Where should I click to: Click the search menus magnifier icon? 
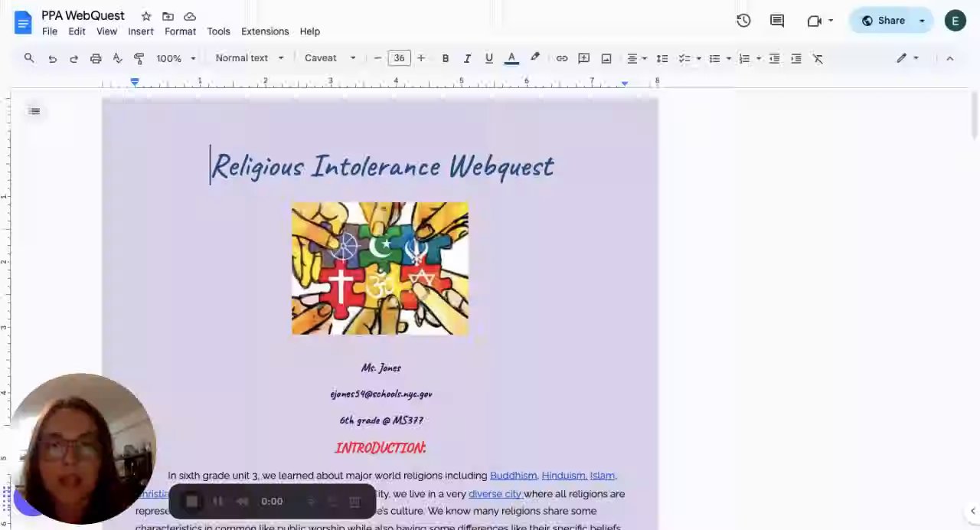[x=29, y=58]
